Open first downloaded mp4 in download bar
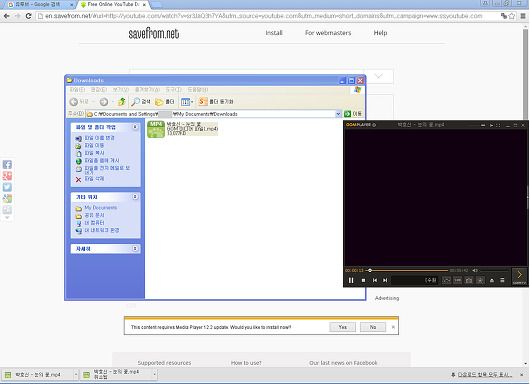This screenshot has height=384, width=530. [38, 375]
